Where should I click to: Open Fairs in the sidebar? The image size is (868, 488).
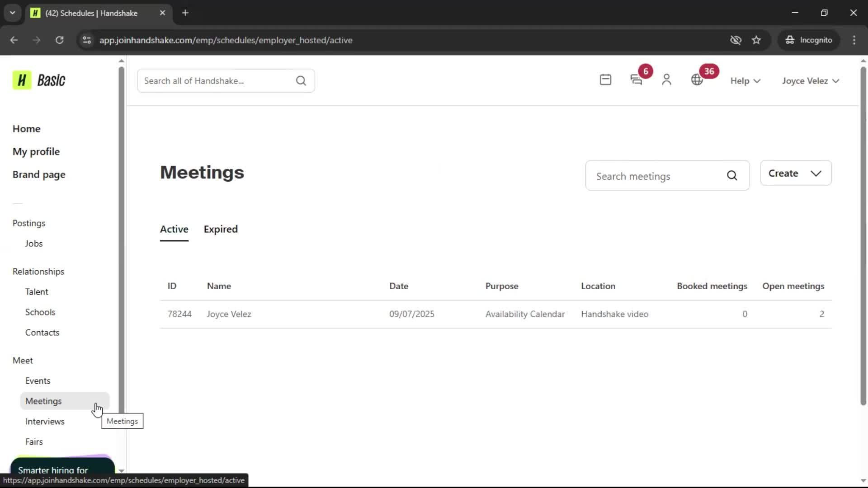34,442
